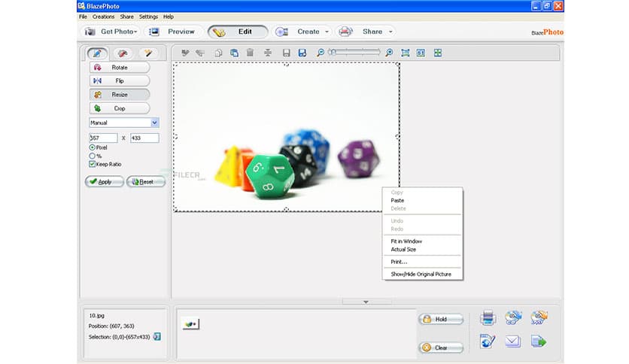Click the export files green arrow icon
629x364 pixels.
(x=539, y=341)
